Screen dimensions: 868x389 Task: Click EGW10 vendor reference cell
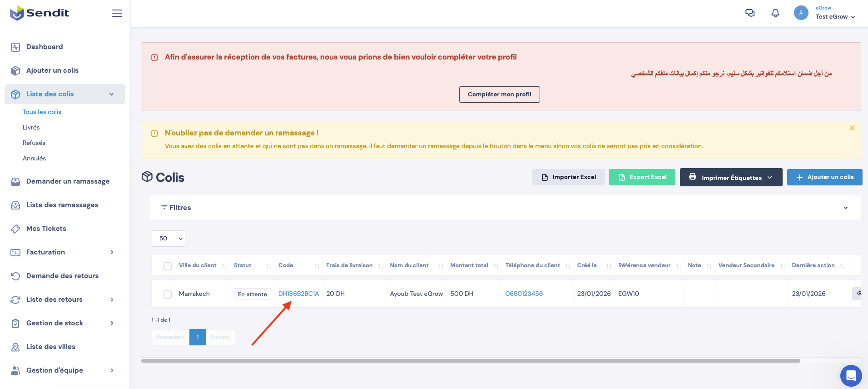pos(629,294)
